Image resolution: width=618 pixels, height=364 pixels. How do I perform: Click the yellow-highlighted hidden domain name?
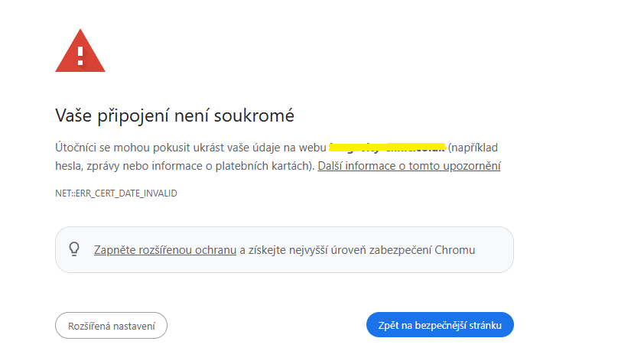click(387, 146)
